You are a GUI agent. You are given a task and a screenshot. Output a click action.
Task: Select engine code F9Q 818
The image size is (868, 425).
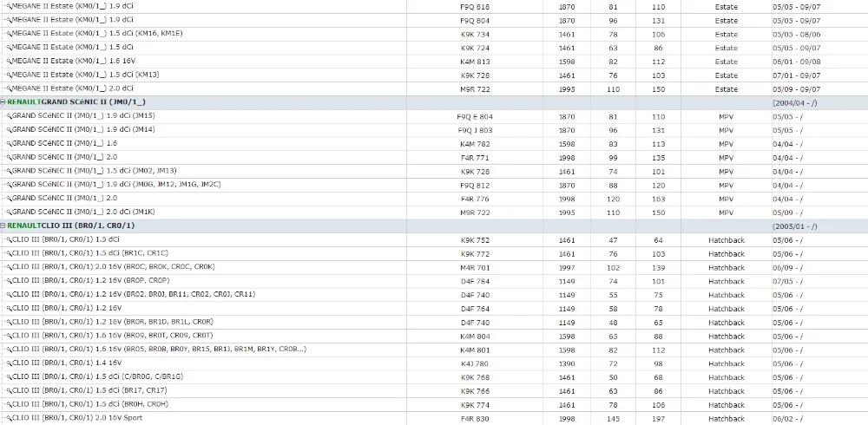pos(475,7)
